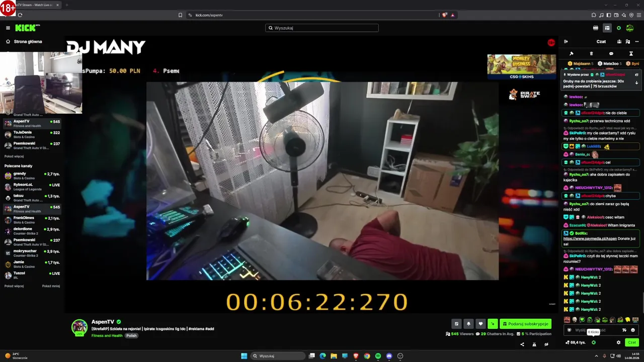Open the chat leaderboard podium icon
644x362 pixels.
click(x=619, y=42)
